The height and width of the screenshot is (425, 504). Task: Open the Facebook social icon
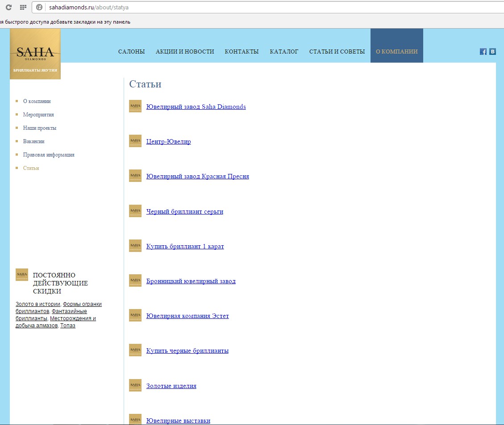pyautogui.click(x=483, y=51)
